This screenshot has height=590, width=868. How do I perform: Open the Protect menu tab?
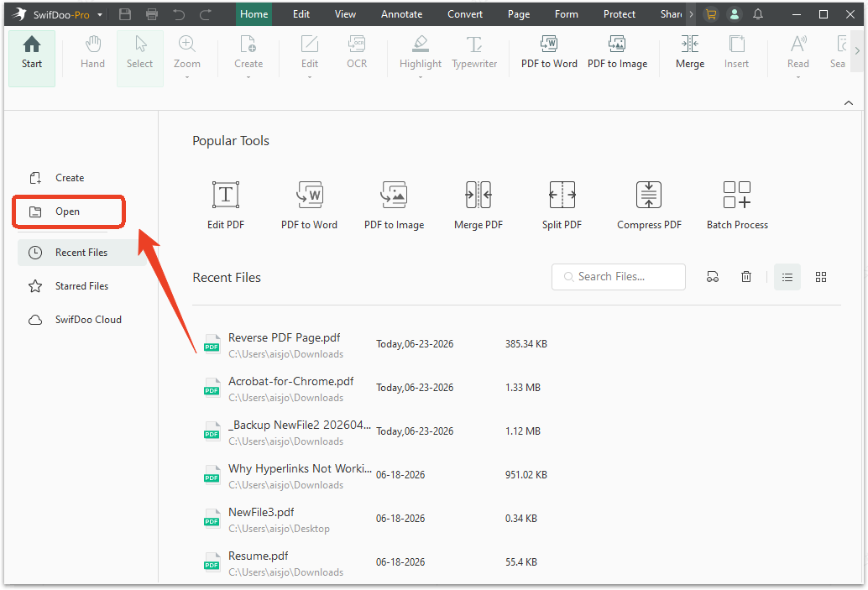pyautogui.click(x=619, y=14)
